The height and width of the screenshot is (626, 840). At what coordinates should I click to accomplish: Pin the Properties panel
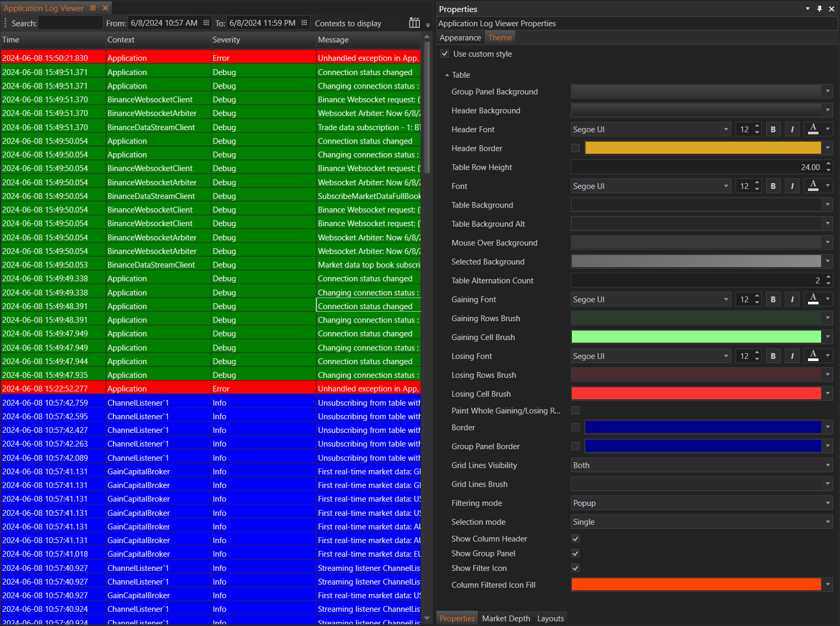click(x=820, y=9)
